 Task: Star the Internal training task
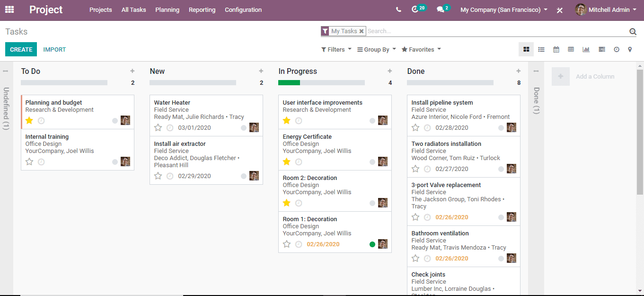click(x=29, y=162)
